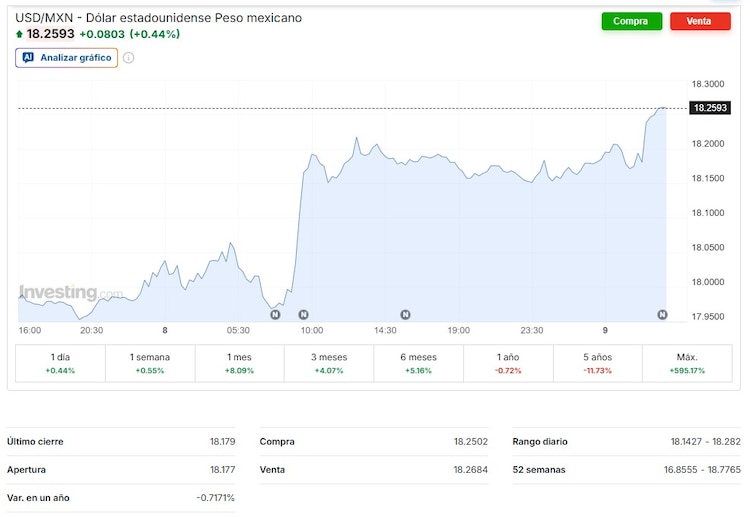Select the Máx. time range
The width and height of the screenshot is (750, 517).
point(687,363)
